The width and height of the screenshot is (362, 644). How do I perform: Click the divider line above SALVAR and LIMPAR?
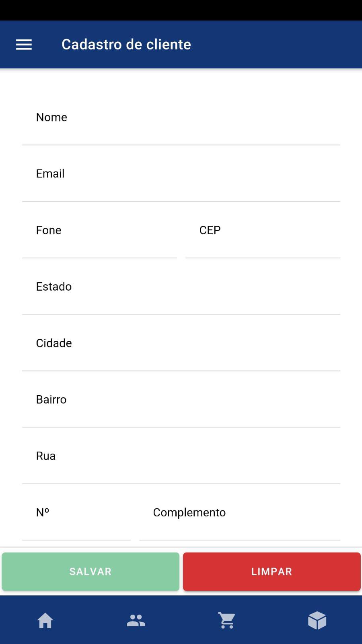pyautogui.click(x=181, y=547)
